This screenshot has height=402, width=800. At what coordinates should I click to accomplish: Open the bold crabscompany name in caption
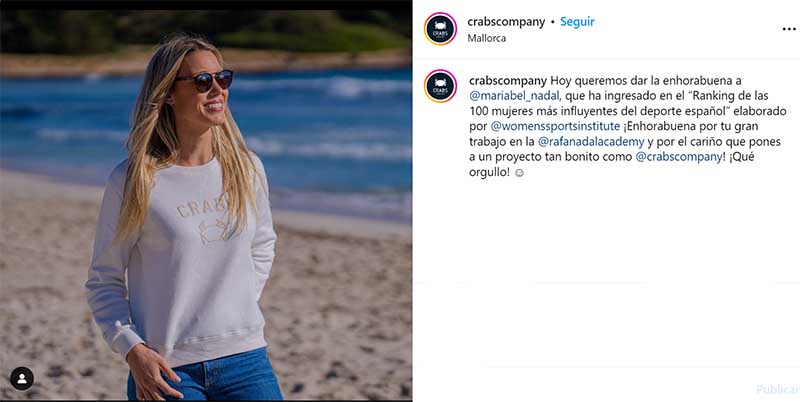coord(508,81)
